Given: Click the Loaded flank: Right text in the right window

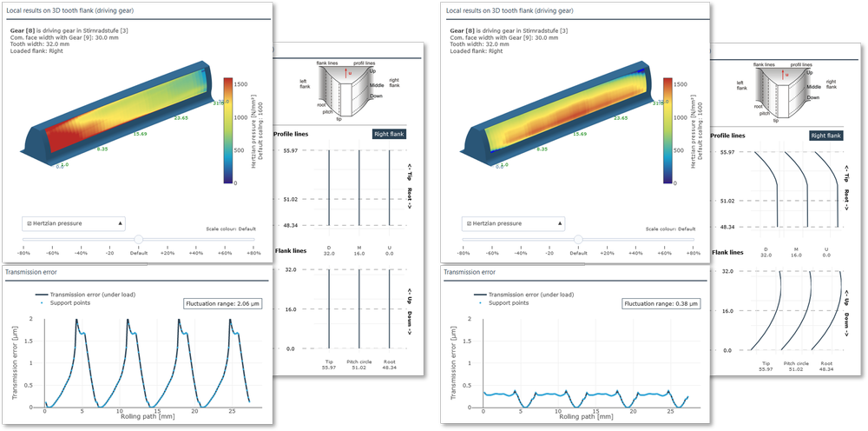Looking at the screenshot, I should 476,50.
